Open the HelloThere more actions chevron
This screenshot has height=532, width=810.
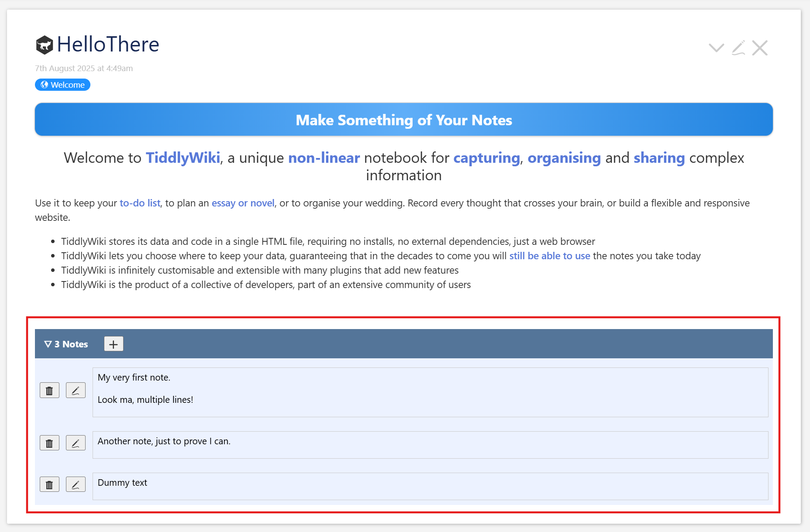pyautogui.click(x=716, y=48)
